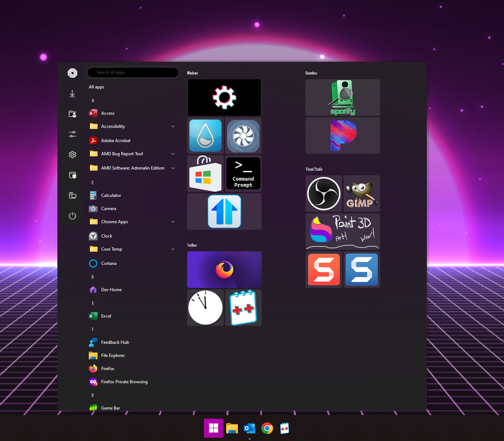The width and height of the screenshot is (504, 441).
Task: Click the letter F group header
Action: (x=93, y=329)
